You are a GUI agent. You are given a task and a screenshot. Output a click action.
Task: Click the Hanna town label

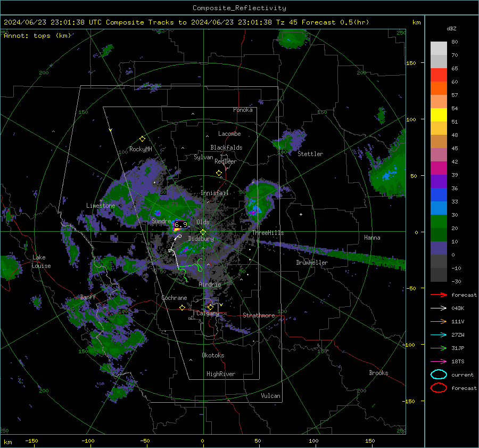372,238
